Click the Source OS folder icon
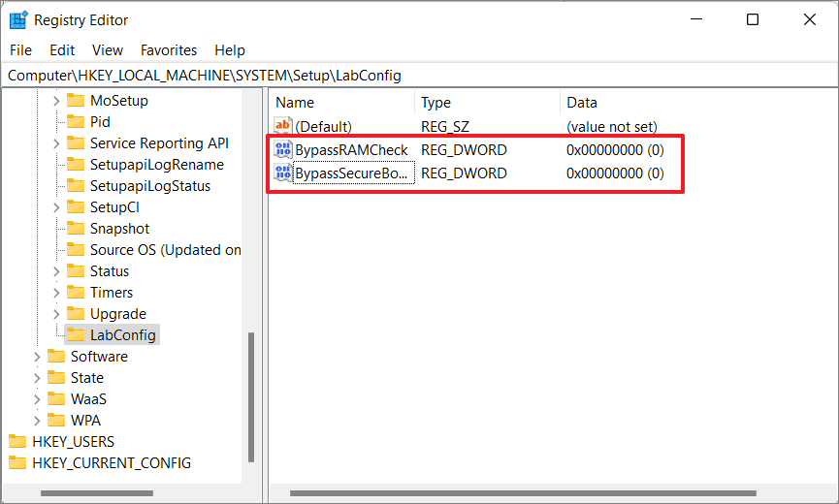839x504 pixels. coord(76,250)
